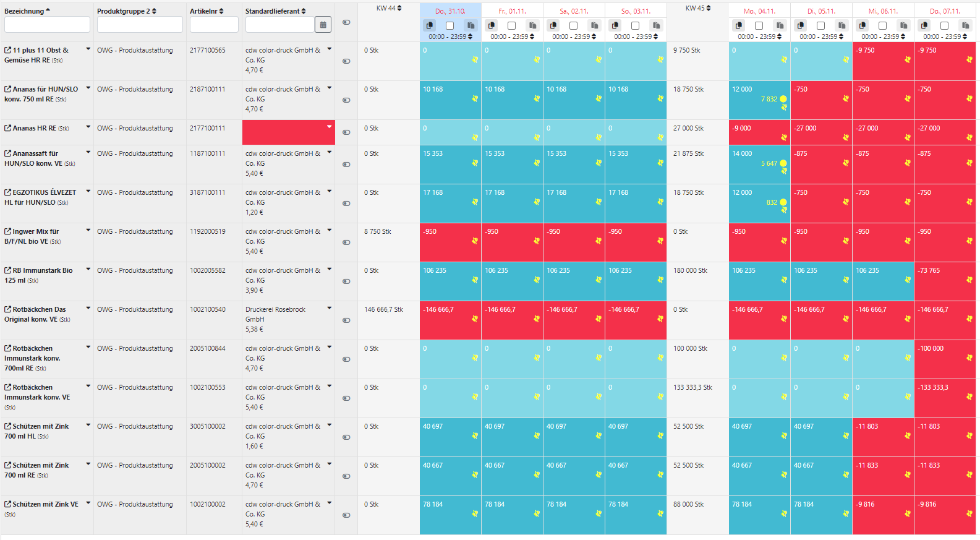Check the checkbox under Sa., 02.11.

tap(573, 25)
